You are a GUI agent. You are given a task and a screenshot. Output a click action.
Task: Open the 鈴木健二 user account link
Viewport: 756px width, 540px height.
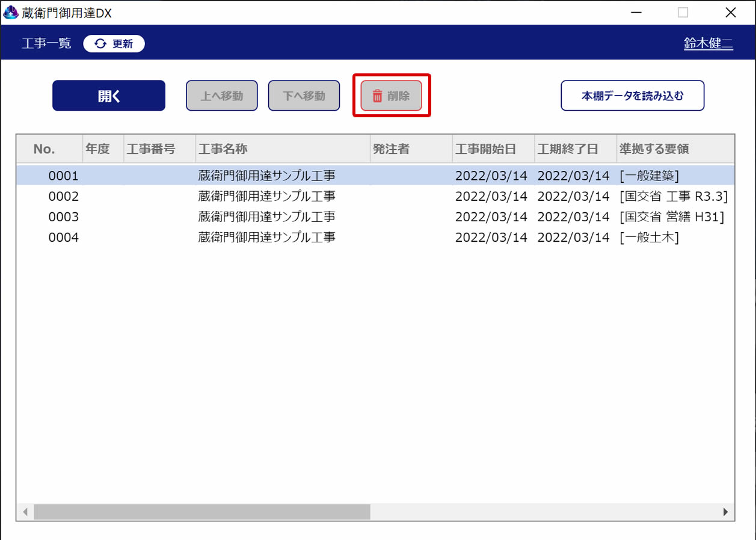(708, 44)
